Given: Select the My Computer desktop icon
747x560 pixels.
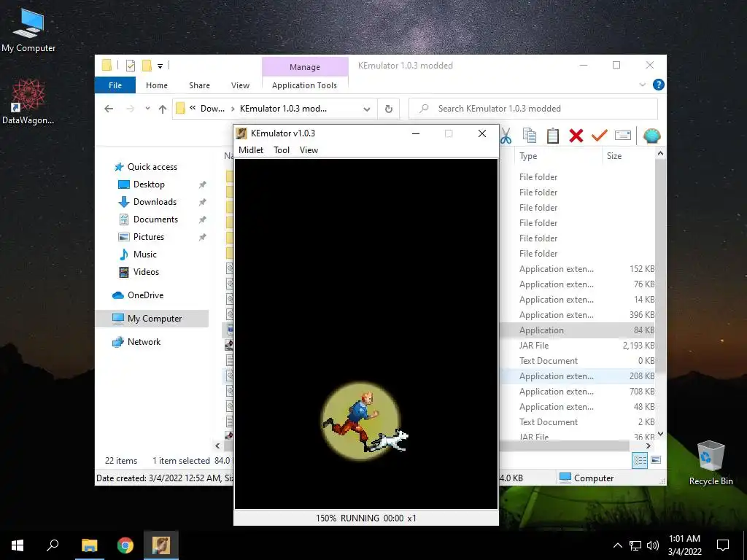Looking at the screenshot, I should click(x=28, y=31).
